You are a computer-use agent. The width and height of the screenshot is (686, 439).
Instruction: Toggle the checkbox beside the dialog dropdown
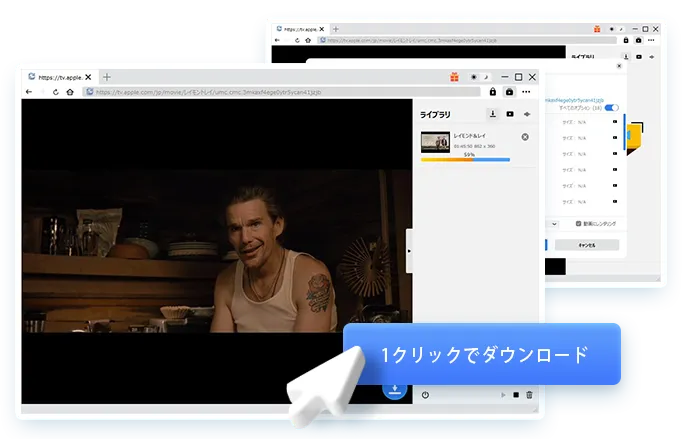[578, 224]
